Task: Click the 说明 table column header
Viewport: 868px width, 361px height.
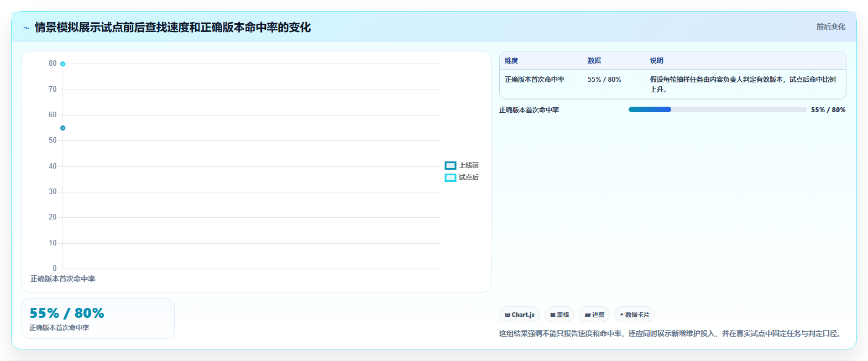Action: click(657, 61)
